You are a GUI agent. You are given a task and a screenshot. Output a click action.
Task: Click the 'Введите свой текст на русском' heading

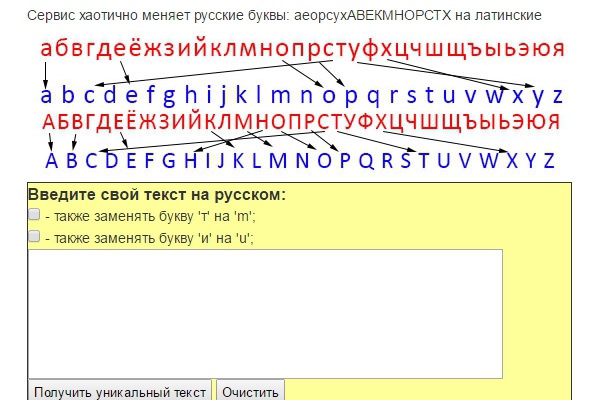click(x=156, y=194)
